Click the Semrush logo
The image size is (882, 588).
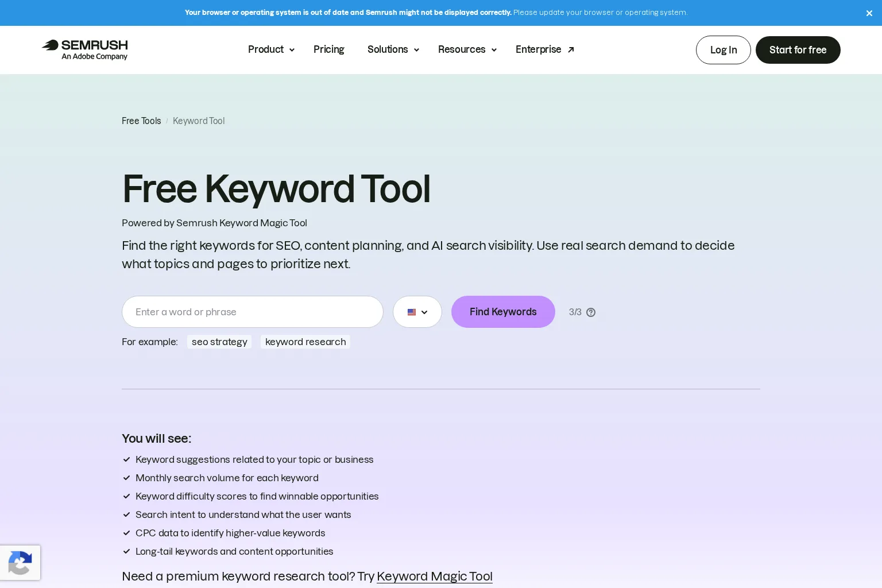[x=85, y=50]
